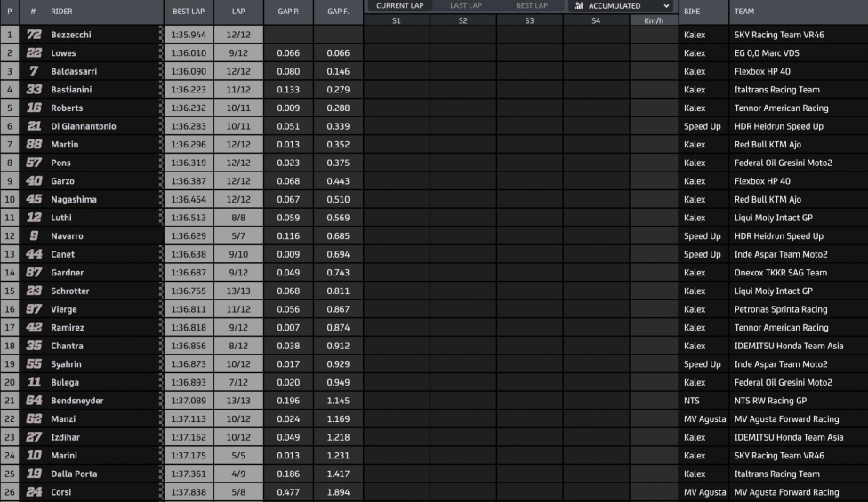This screenshot has width=868, height=502.
Task: Click rider number 22 badge for Lowes
Action: click(x=34, y=52)
